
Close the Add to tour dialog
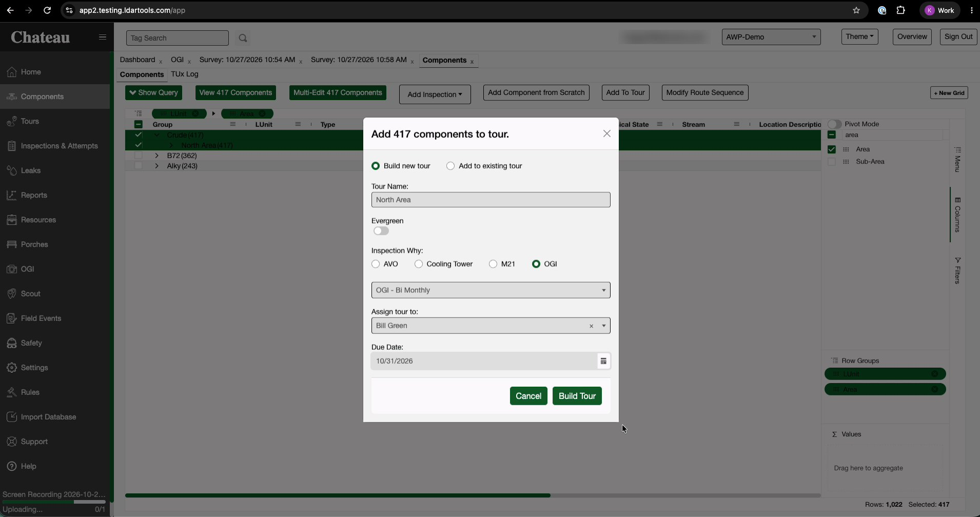tap(607, 133)
